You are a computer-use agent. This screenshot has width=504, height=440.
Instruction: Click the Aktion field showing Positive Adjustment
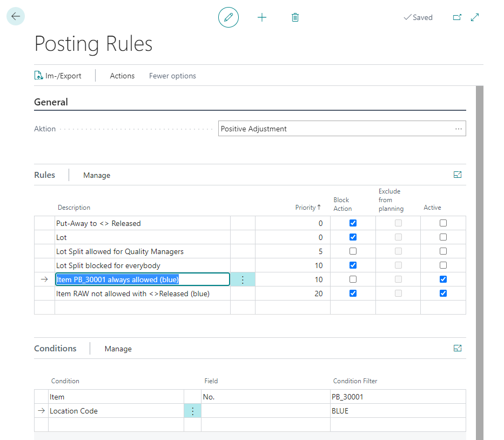(342, 129)
